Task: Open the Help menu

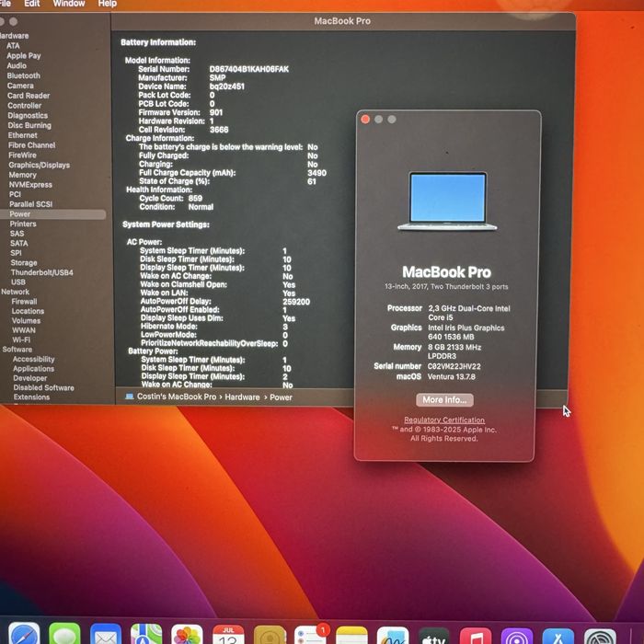Action: coord(108,4)
